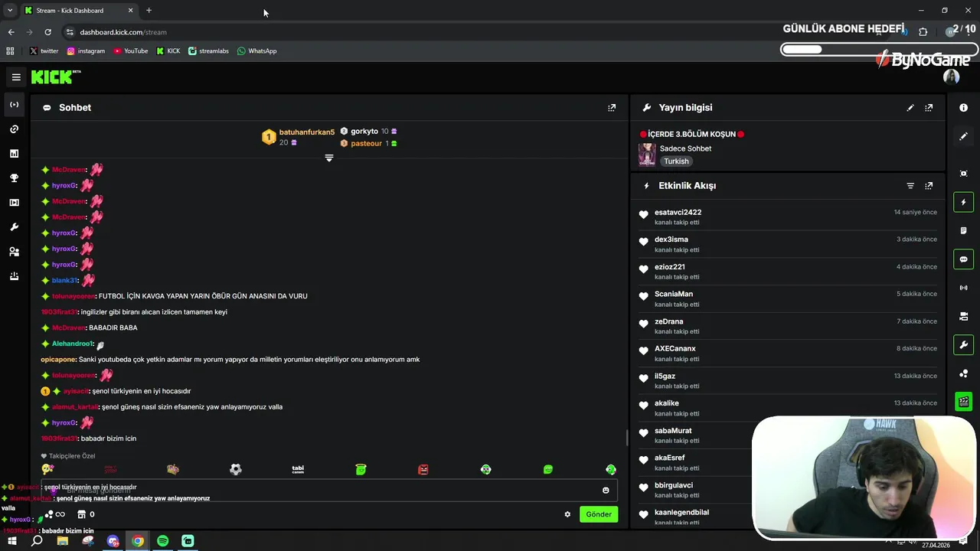Open pasteour in the leaderboard

366,143
